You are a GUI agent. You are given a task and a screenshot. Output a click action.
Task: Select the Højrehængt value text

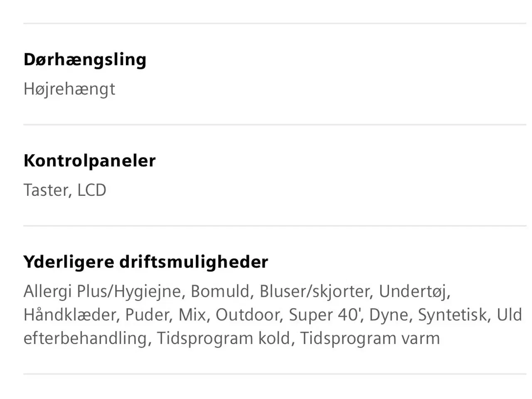tap(69, 89)
